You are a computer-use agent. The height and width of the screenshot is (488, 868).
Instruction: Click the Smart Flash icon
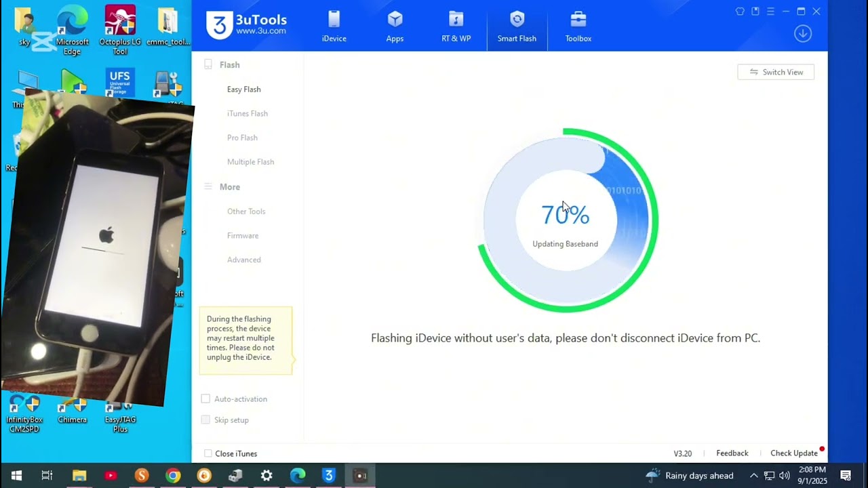[517, 20]
